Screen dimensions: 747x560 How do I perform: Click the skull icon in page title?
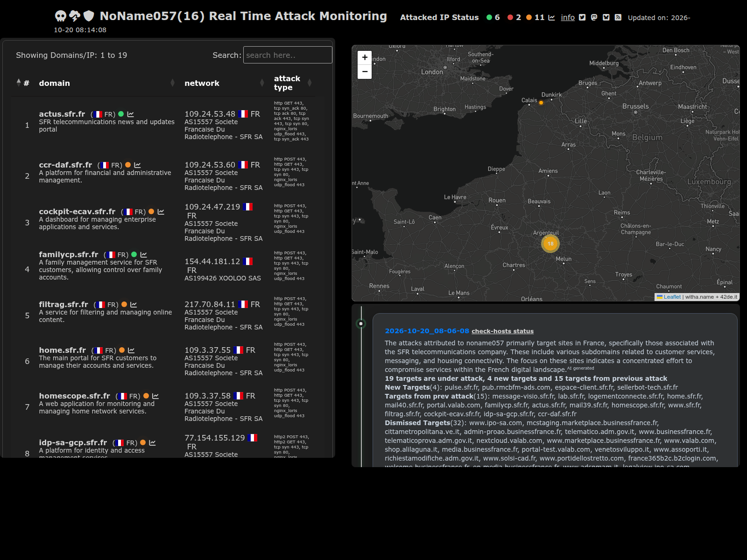(61, 16)
